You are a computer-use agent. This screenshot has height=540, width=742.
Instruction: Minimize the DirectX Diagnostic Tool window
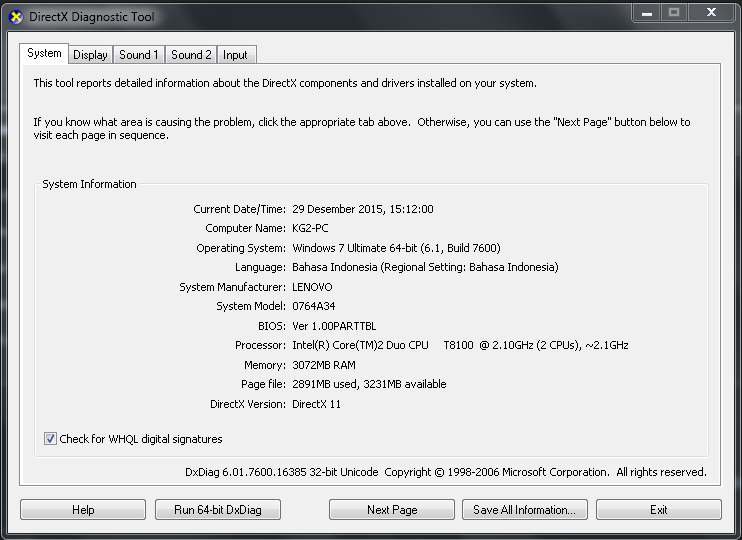pos(645,12)
